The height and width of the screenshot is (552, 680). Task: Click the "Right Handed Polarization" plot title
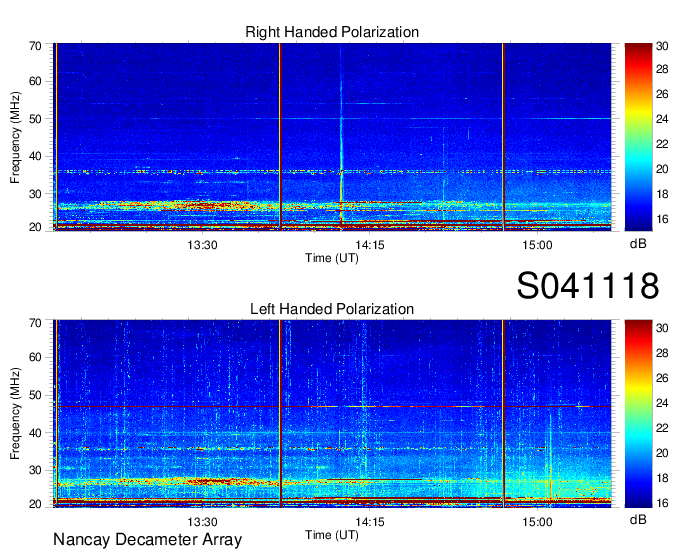pos(332,32)
